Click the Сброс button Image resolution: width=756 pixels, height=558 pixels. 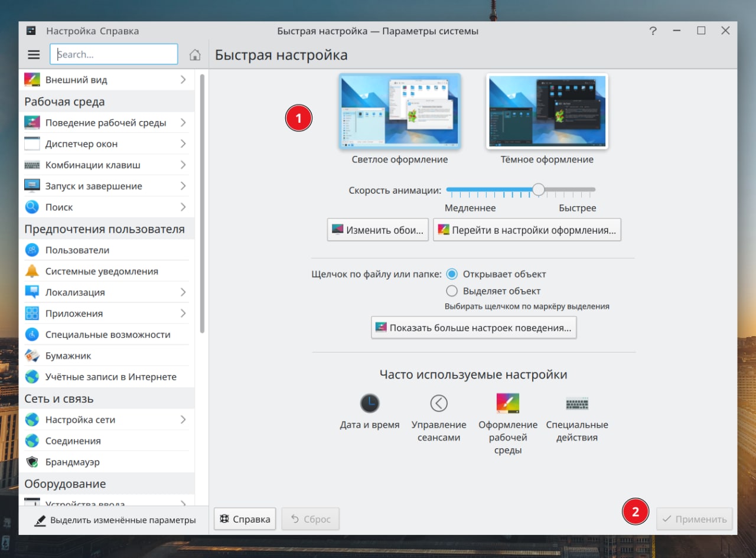(310, 519)
